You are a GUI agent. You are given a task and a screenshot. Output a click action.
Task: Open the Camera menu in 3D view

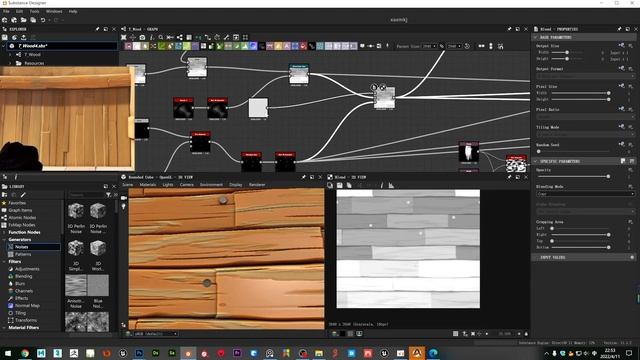tap(187, 185)
